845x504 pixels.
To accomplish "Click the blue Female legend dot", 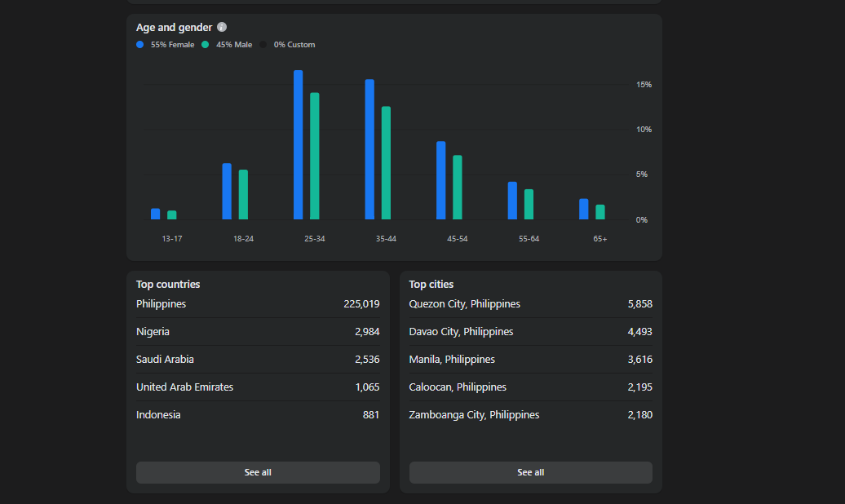I will tap(140, 45).
